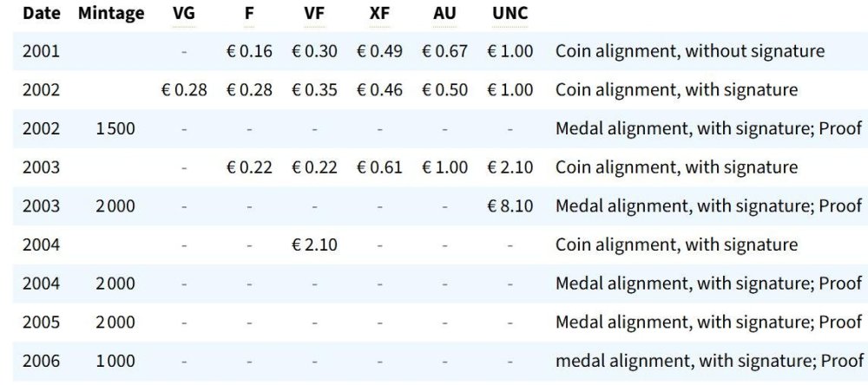The height and width of the screenshot is (385, 868).
Task: Click the VG grade column header
Action: click(x=184, y=14)
